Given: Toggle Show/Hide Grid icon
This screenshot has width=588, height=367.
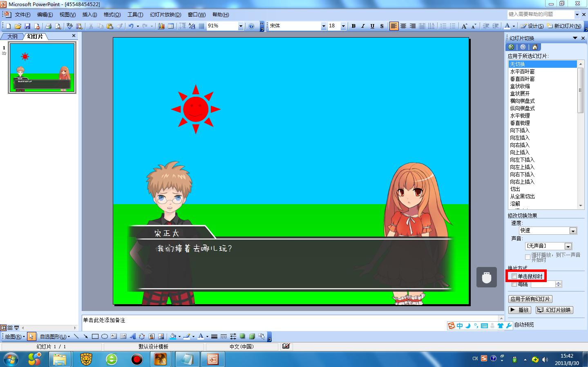Looking at the screenshot, I should [x=201, y=26].
